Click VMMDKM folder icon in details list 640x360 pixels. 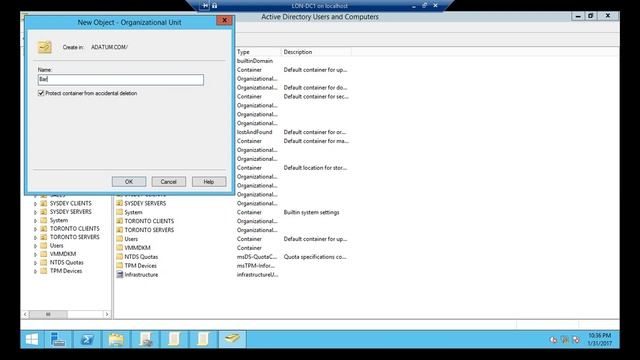[120, 247]
